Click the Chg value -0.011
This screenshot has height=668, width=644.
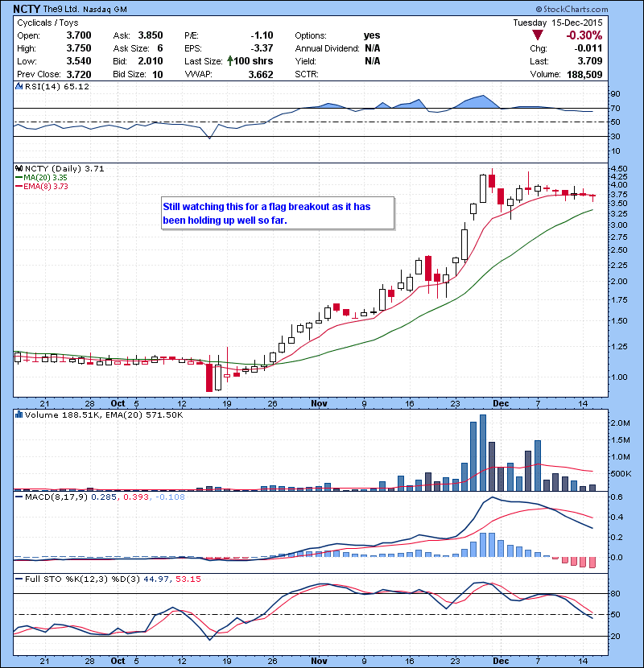588,48
